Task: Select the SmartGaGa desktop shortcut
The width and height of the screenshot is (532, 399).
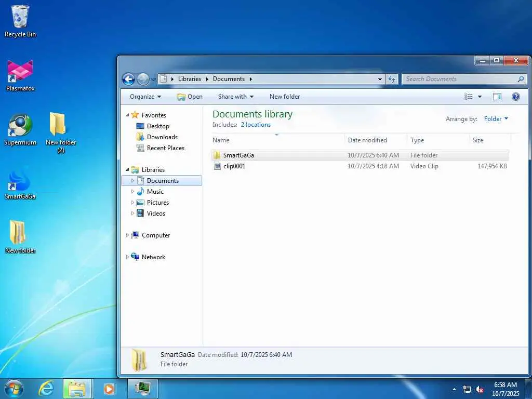Action: click(x=20, y=184)
